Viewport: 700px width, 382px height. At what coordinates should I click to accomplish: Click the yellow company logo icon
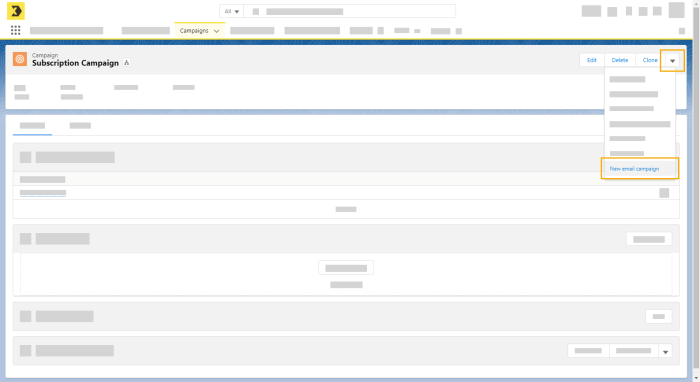16,11
